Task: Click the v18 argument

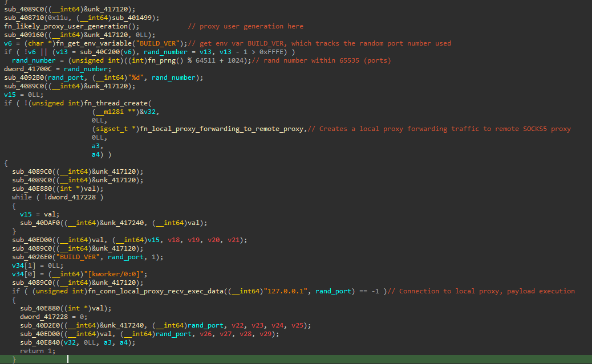Action: (x=173, y=239)
